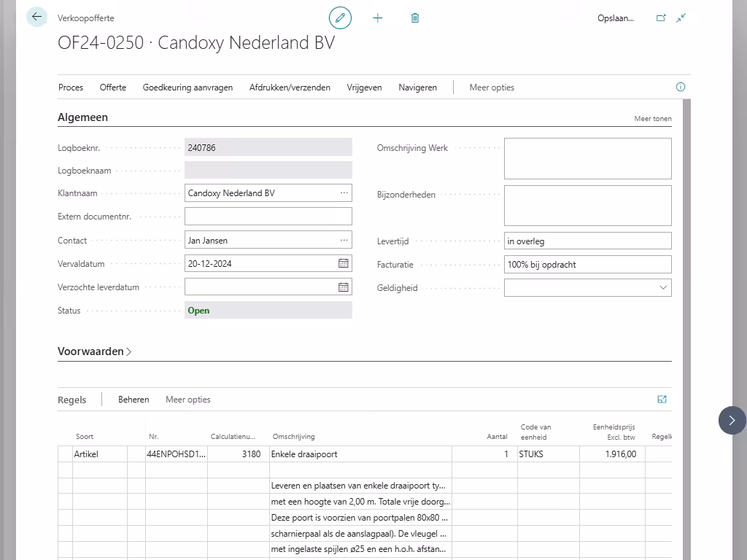Open quote in new window icon
Viewport: 747px width, 560px height.
(661, 17)
